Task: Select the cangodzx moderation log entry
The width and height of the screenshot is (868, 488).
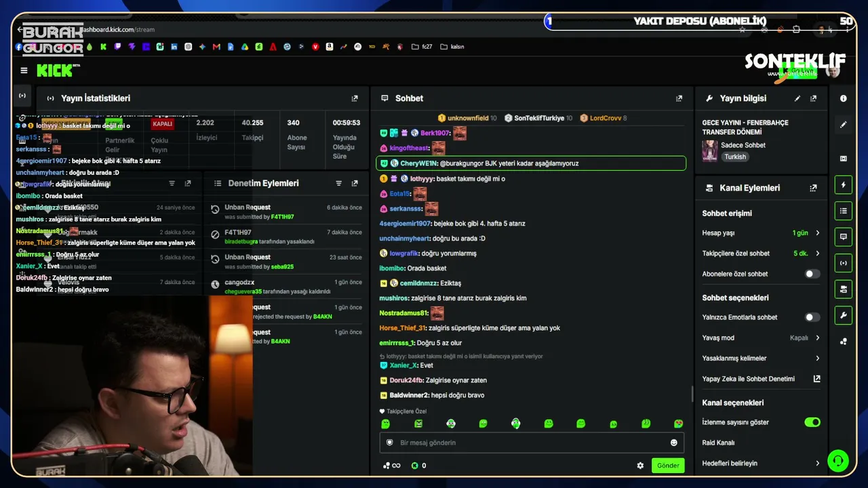Action: pyautogui.click(x=285, y=287)
